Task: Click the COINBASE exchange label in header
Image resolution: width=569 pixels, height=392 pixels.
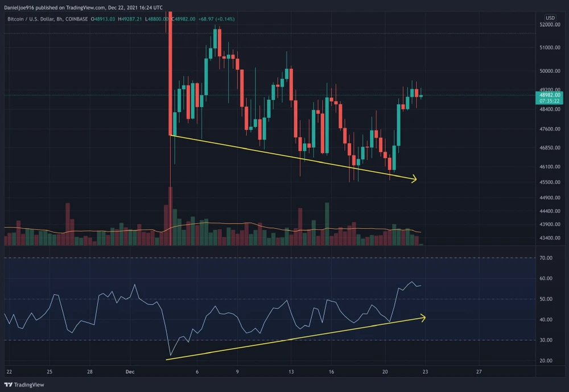Action: (77, 19)
